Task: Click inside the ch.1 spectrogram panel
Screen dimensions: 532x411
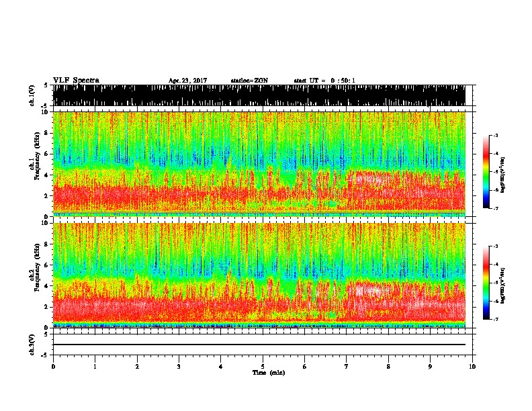Action: point(259,164)
